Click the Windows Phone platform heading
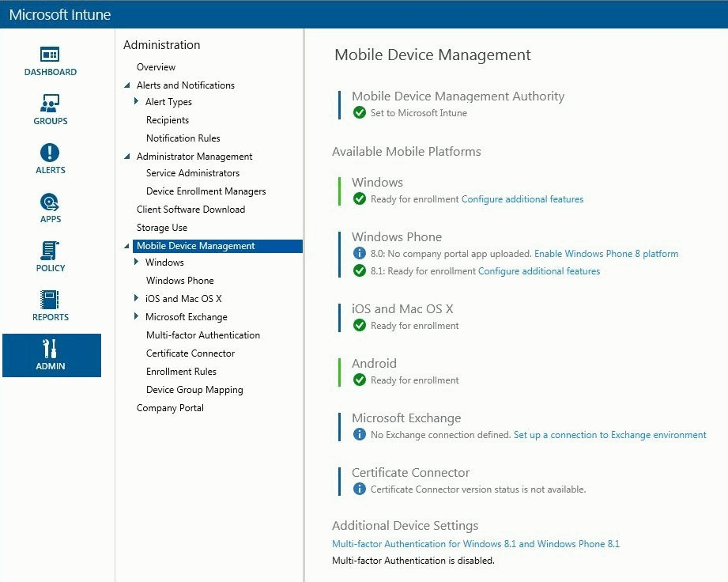The image size is (728, 582). pos(397,237)
